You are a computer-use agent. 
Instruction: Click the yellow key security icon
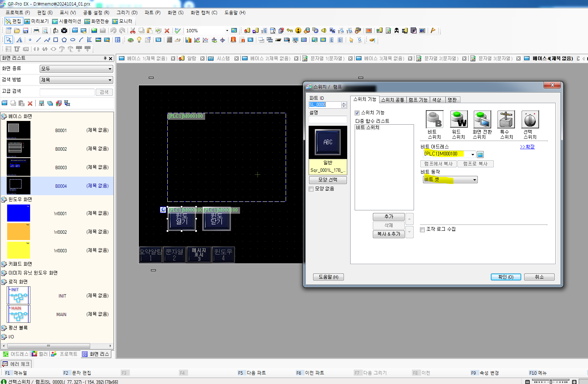point(290,30)
